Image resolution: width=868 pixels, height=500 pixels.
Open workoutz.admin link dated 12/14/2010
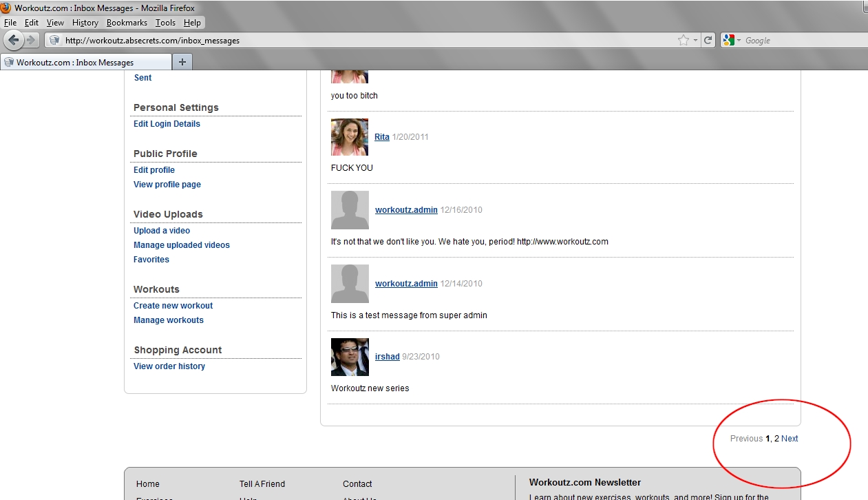pos(406,284)
